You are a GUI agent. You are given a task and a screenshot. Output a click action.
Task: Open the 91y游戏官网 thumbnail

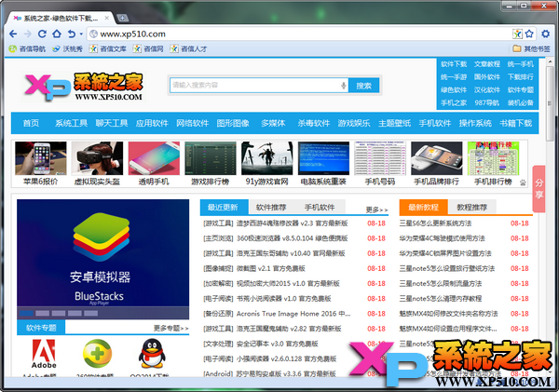266,164
